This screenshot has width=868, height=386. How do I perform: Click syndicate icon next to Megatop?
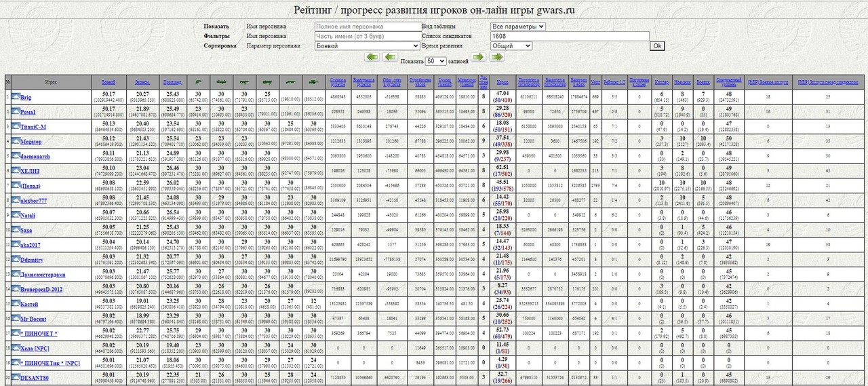coord(16,142)
